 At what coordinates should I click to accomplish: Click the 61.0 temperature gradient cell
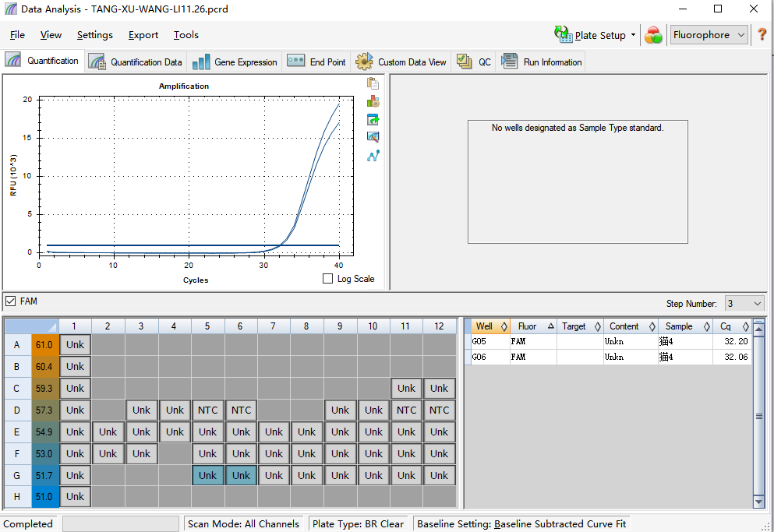[x=44, y=344]
